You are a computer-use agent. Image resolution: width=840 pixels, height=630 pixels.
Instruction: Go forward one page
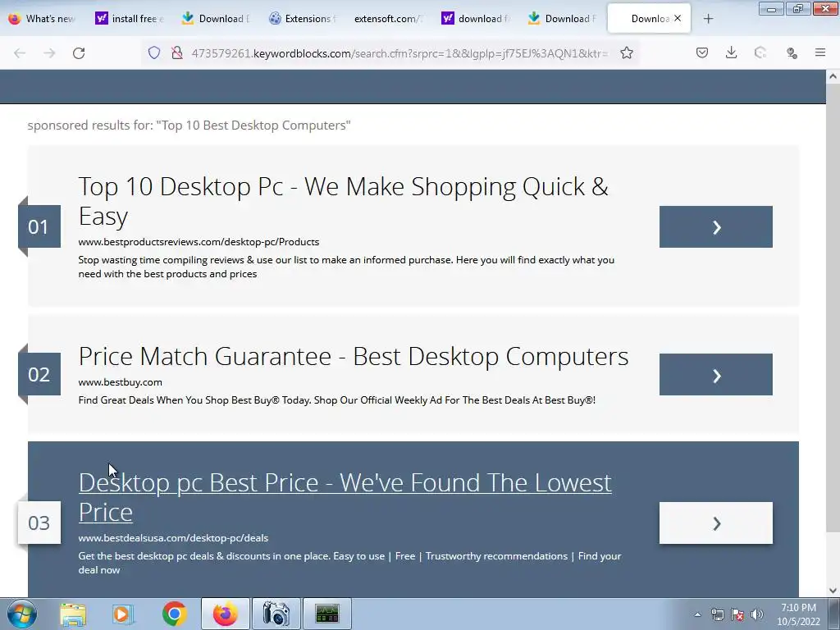(49, 53)
